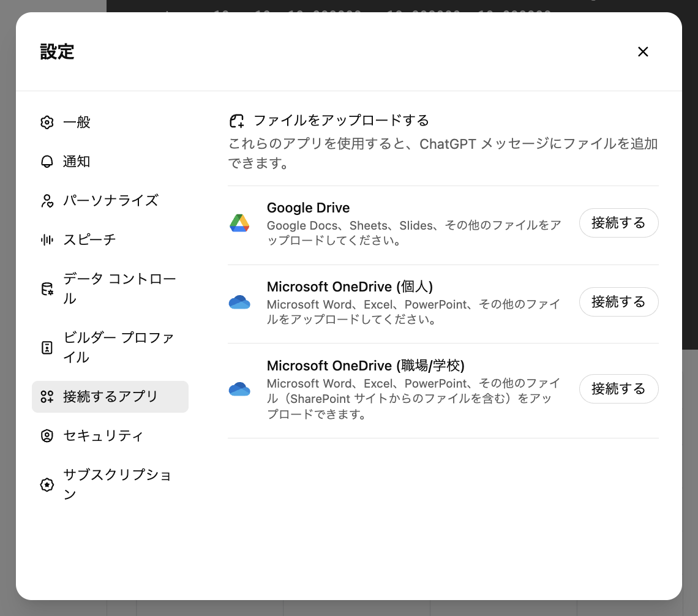698x616 pixels.
Task: Click the waveform icon beside スピーチ
Action: (47, 240)
